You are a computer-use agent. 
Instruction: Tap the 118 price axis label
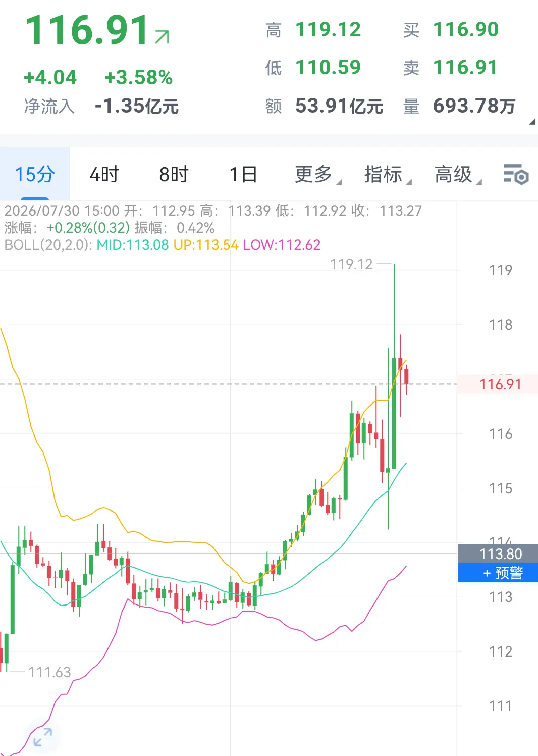pyautogui.click(x=501, y=325)
